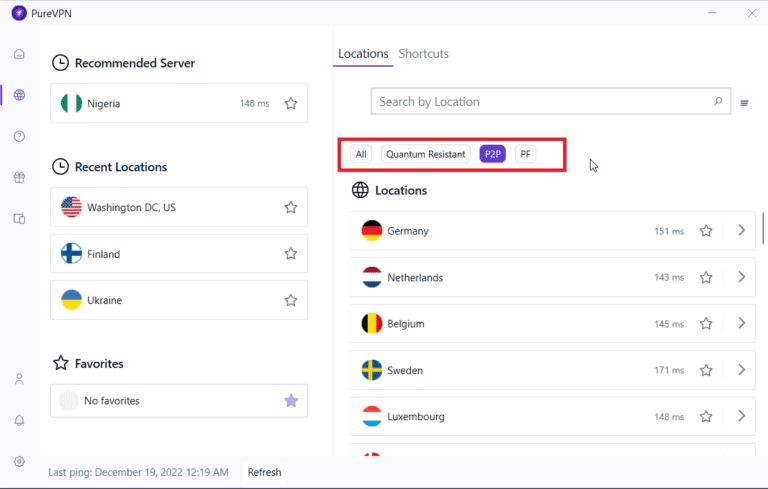This screenshot has width=768, height=489.
Task: Open the account profile sidebar icon
Action: [x=19, y=379]
